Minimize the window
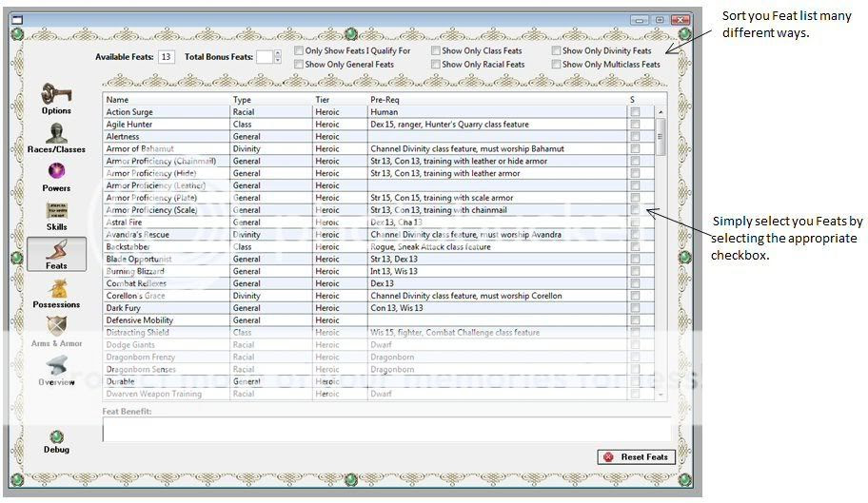Image resolution: width=868 pixels, height=503 pixels. (640, 21)
